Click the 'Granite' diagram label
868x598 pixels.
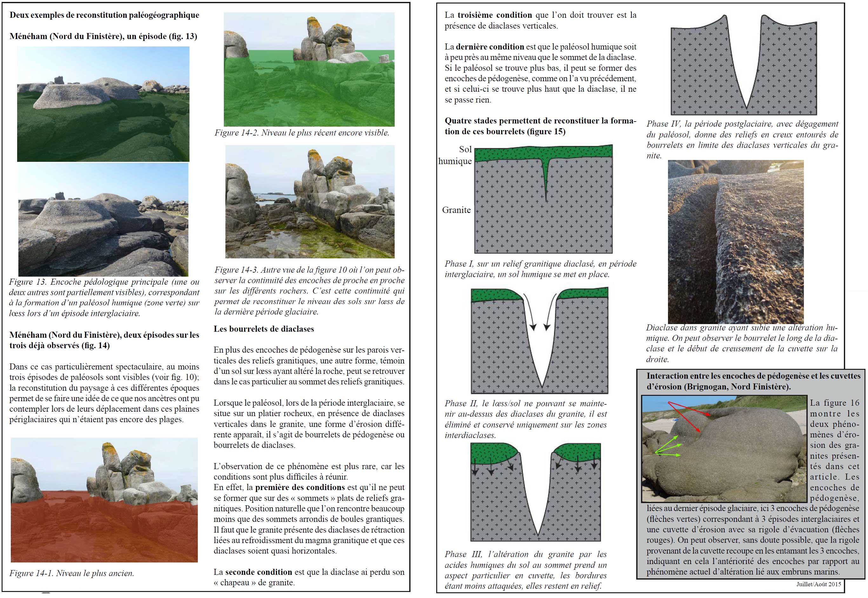(x=457, y=210)
